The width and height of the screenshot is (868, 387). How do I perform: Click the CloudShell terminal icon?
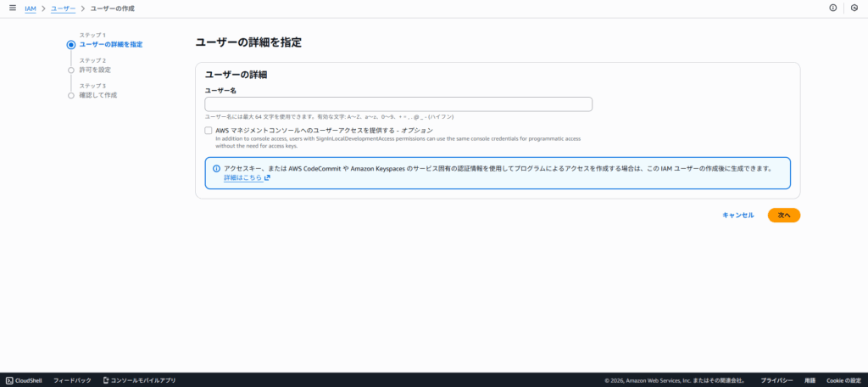pos(9,380)
